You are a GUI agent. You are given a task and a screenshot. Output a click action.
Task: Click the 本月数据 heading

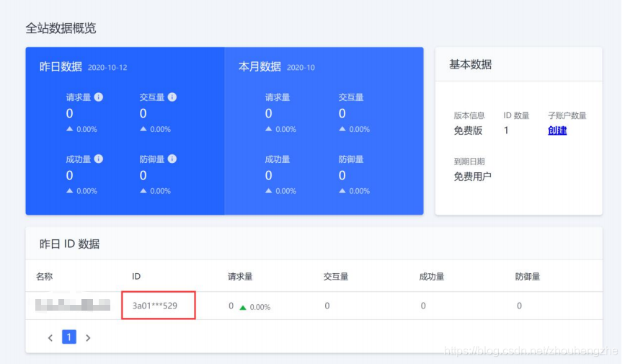(x=260, y=66)
